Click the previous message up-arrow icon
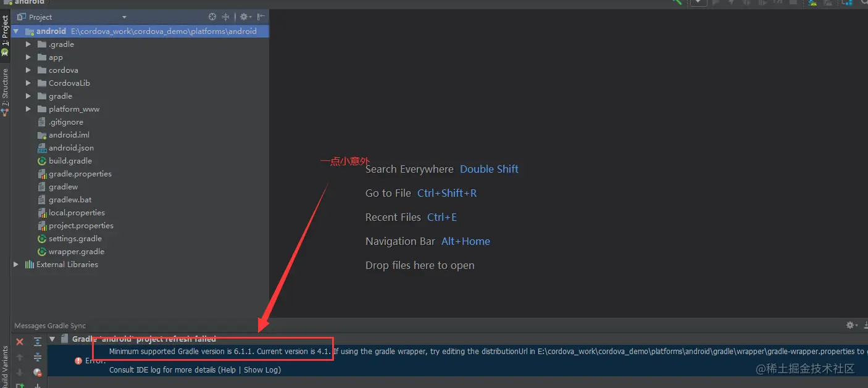This screenshot has height=388, width=868. [20, 357]
